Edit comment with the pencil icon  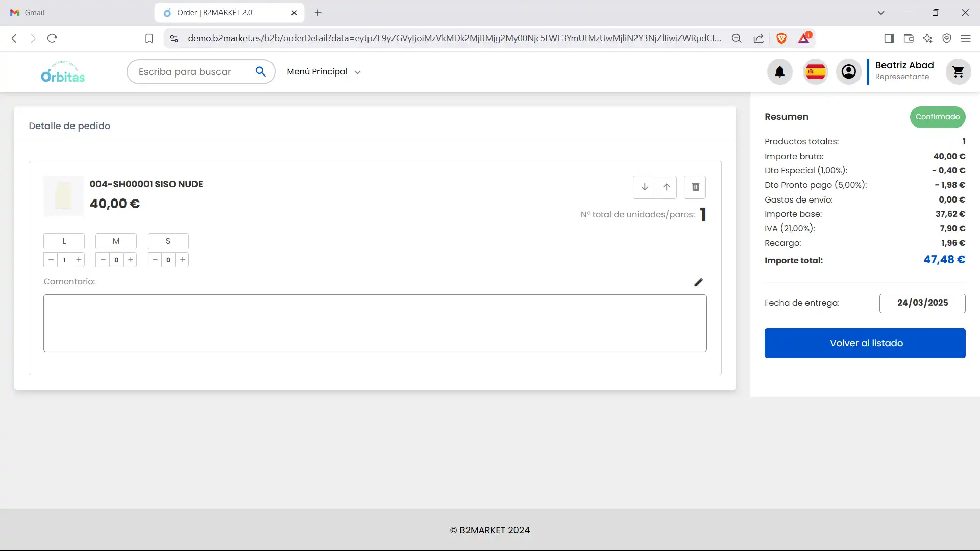tap(698, 282)
